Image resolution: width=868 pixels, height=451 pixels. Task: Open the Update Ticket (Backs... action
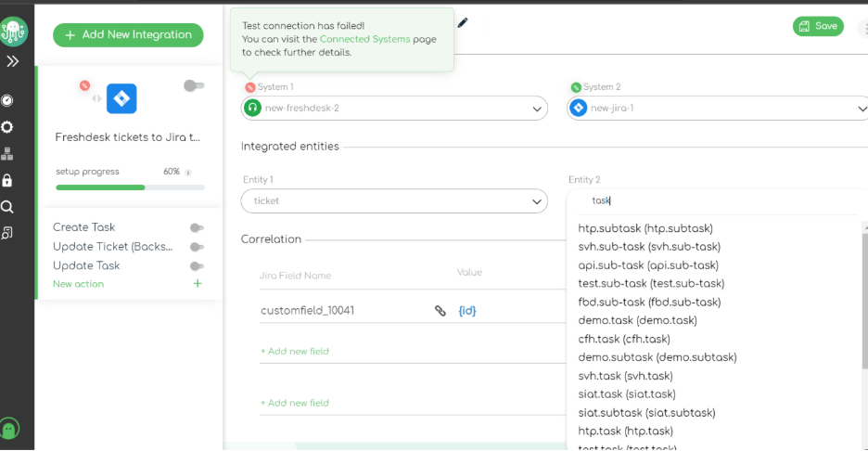point(113,247)
